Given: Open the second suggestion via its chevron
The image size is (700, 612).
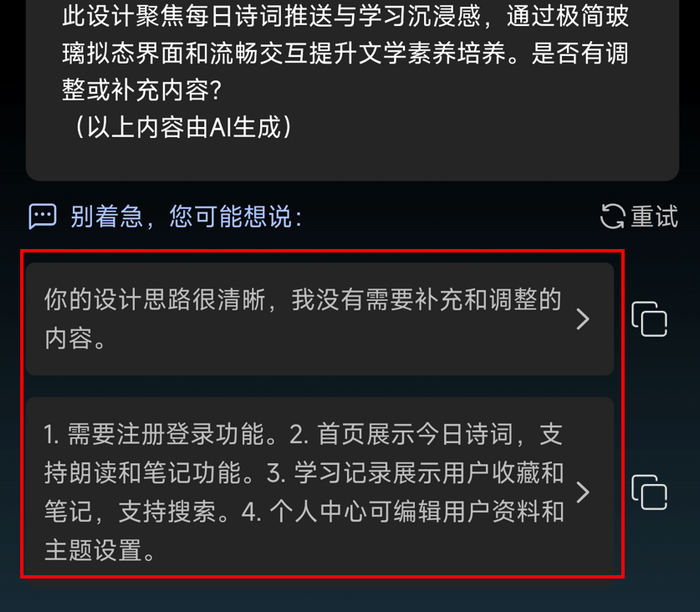Looking at the screenshot, I should (583, 492).
